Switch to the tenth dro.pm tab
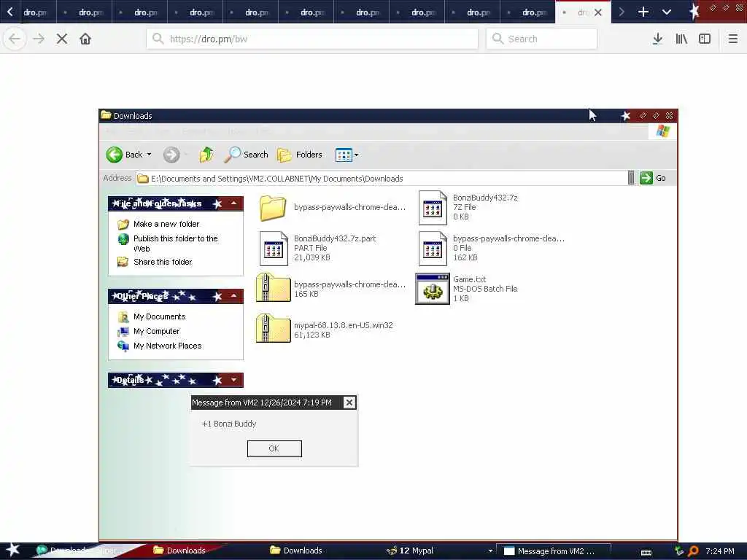747x560 pixels. coord(528,12)
